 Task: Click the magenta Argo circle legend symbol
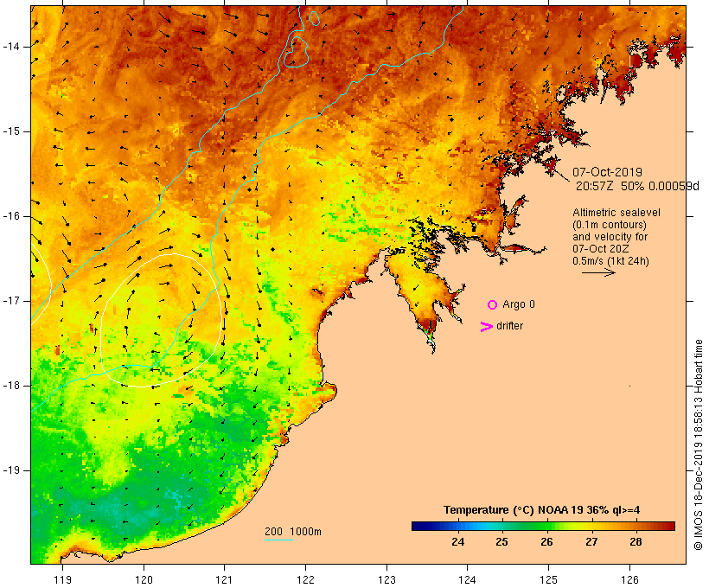pyautogui.click(x=493, y=305)
